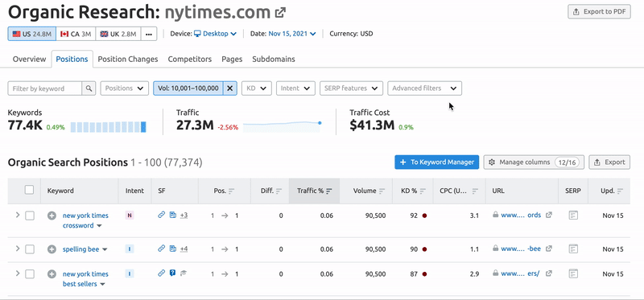This screenshot has height=300, width=644.
Task: Click link SERP feature icon for crossword row
Action: [x=162, y=215]
